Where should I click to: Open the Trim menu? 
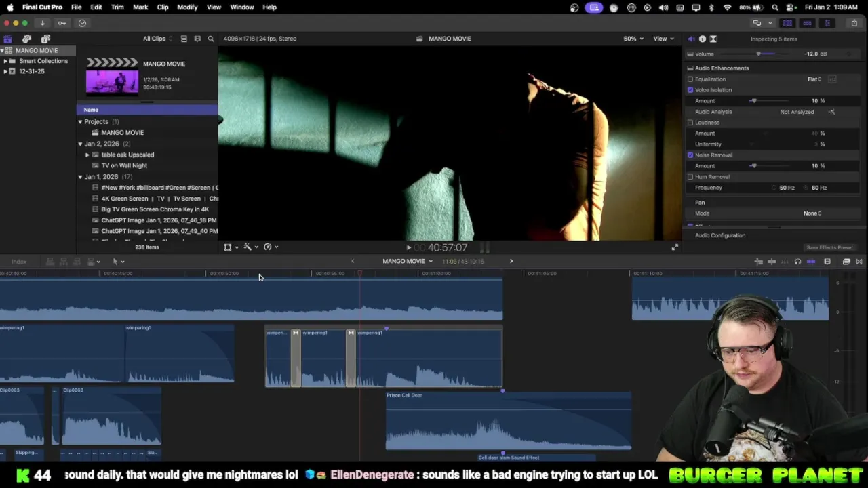click(117, 7)
